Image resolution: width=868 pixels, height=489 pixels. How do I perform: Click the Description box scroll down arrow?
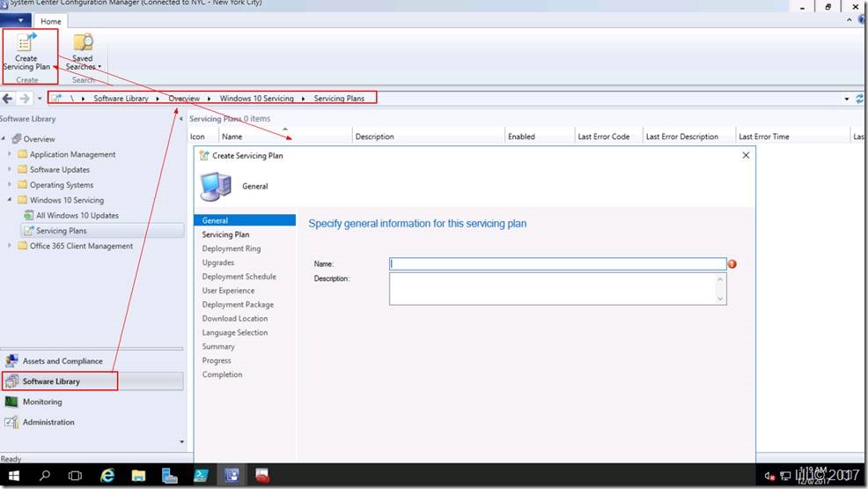click(720, 299)
